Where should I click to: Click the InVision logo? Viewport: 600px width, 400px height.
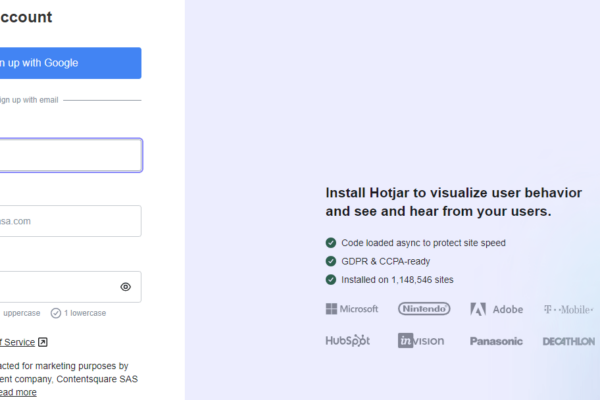421,341
